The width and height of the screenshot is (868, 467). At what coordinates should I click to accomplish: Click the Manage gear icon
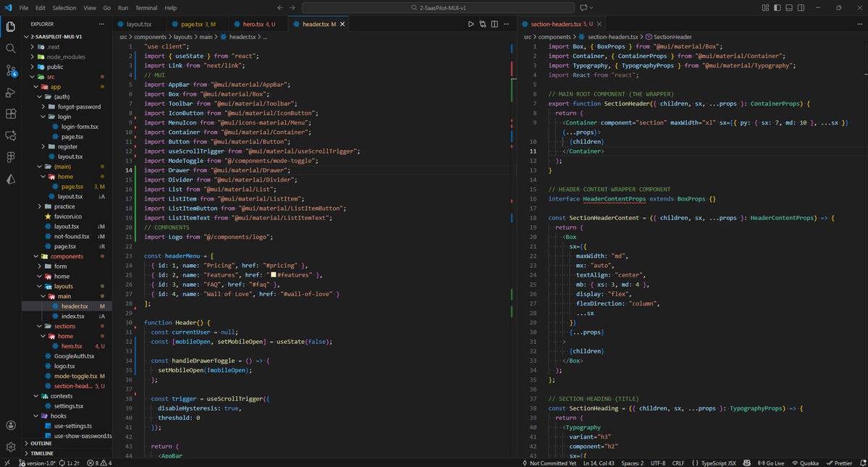(x=10, y=447)
